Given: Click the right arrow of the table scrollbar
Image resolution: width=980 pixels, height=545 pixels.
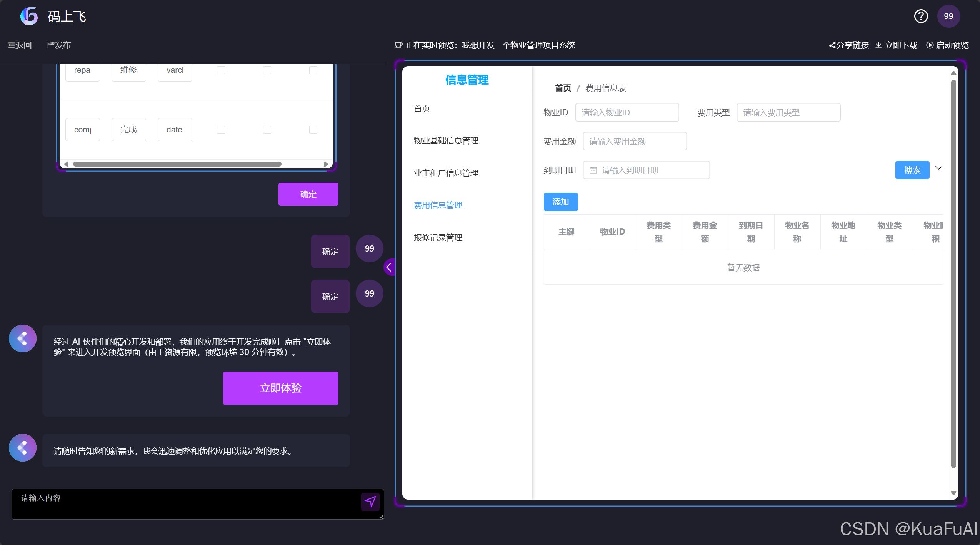Looking at the screenshot, I should click(326, 163).
